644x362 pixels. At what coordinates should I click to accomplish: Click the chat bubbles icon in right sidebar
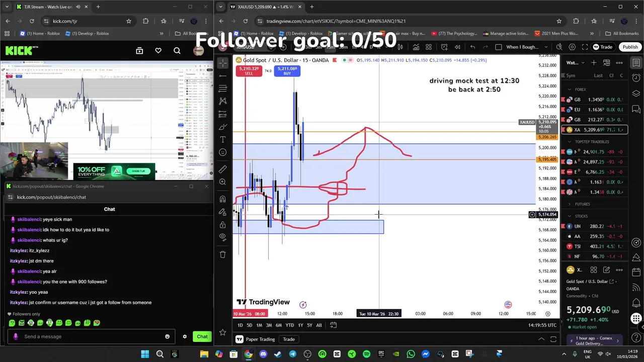coord(636,109)
